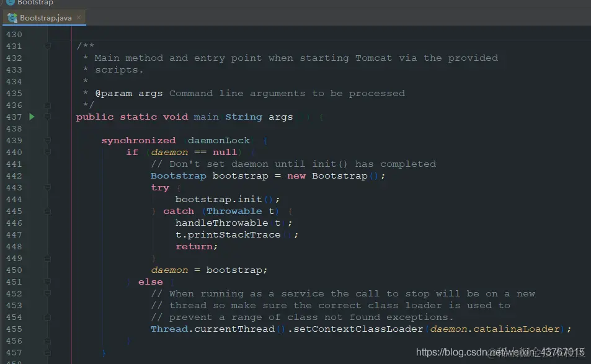Click the green run arrow beside main method
The width and height of the screenshot is (591, 364).
point(32,117)
